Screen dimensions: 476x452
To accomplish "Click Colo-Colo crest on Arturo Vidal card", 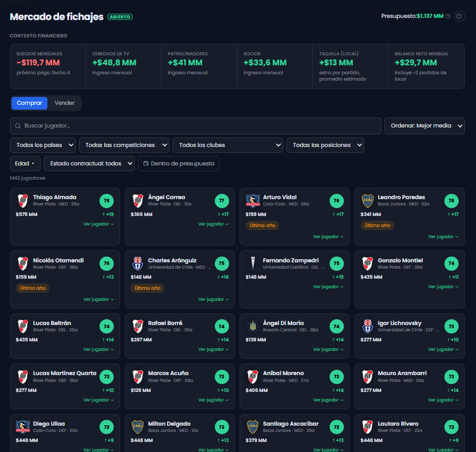I will pos(253,201).
